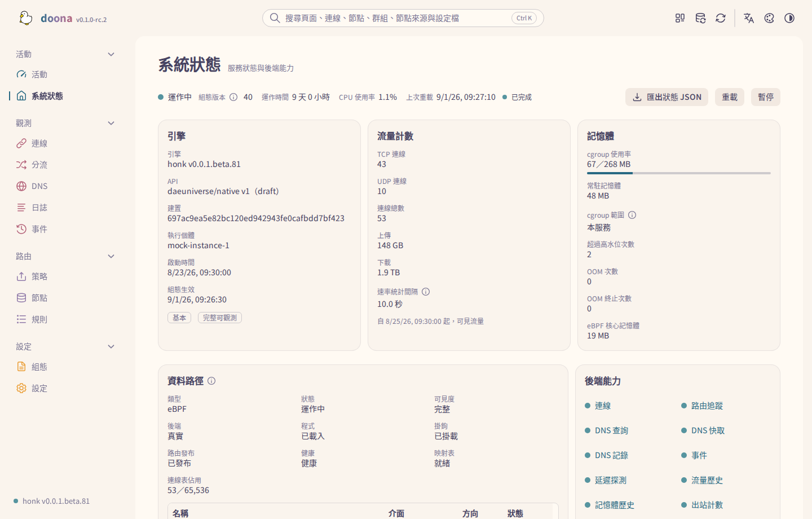Click the 基本 tag in 引擎 card
812x519 pixels.
[179, 318]
